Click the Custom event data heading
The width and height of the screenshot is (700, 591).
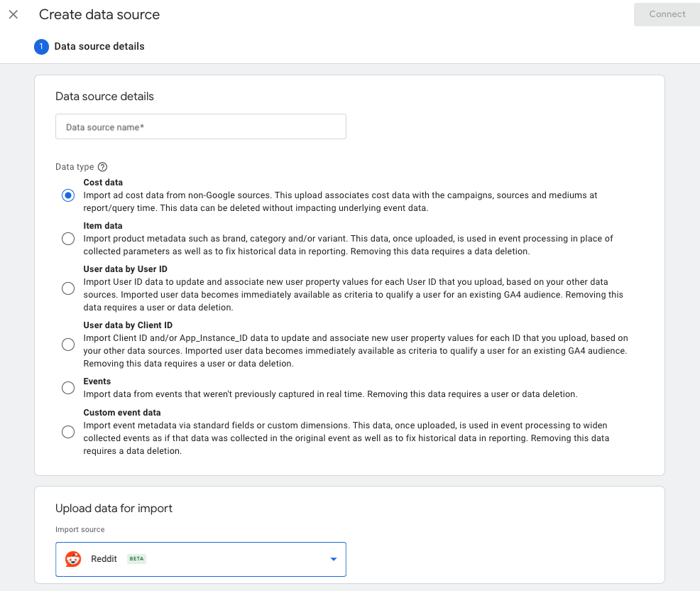(122, 412)
